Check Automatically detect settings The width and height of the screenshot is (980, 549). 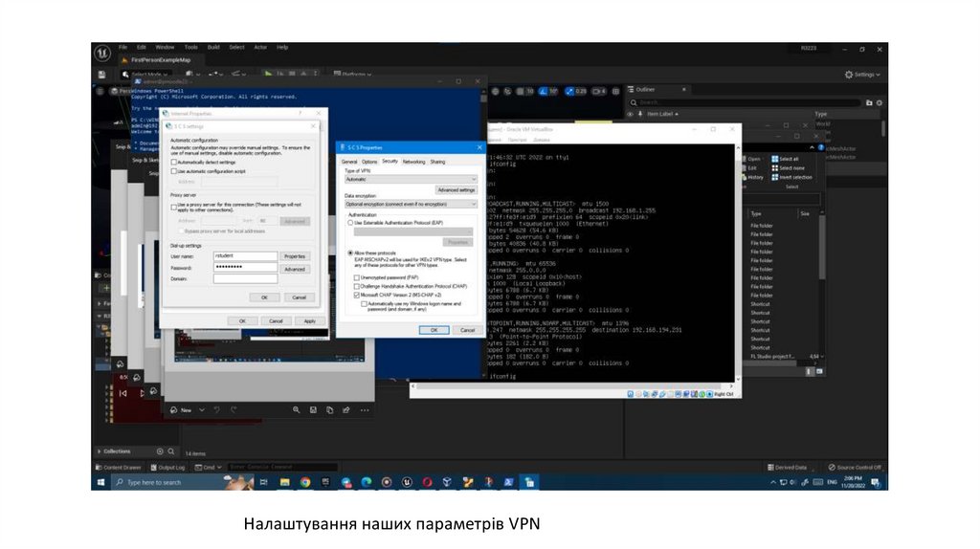[174, 163]
